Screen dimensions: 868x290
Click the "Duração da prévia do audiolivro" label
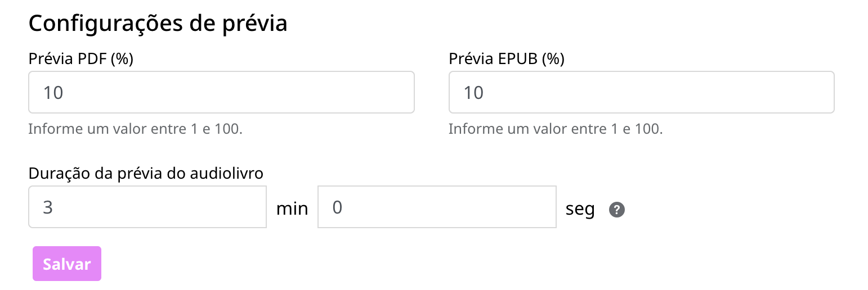pos(146,173)
